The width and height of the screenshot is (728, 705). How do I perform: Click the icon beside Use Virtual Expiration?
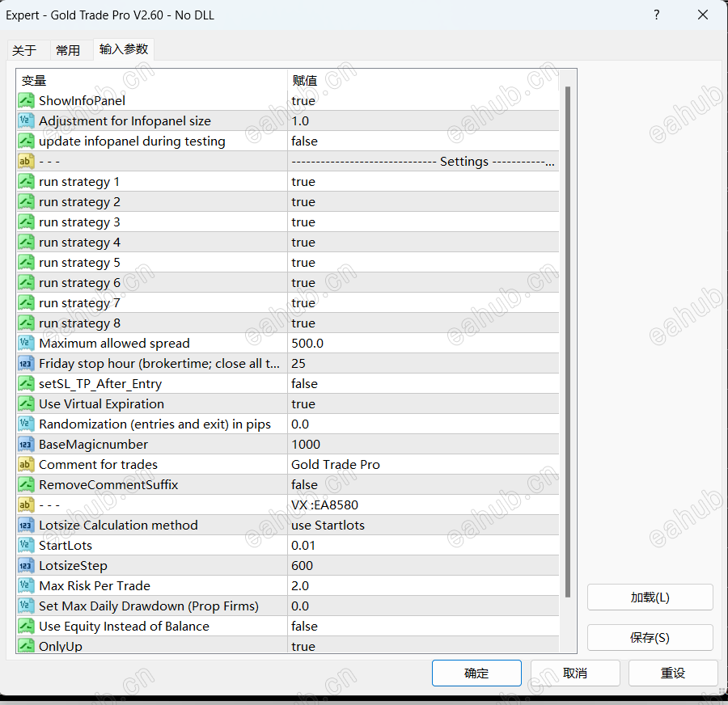26,403
